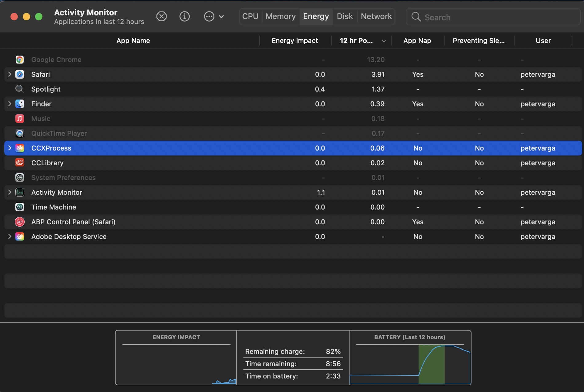This screenshot has width=584, height=392.
Task: Sort by User column header
Action: click(543, 41)
